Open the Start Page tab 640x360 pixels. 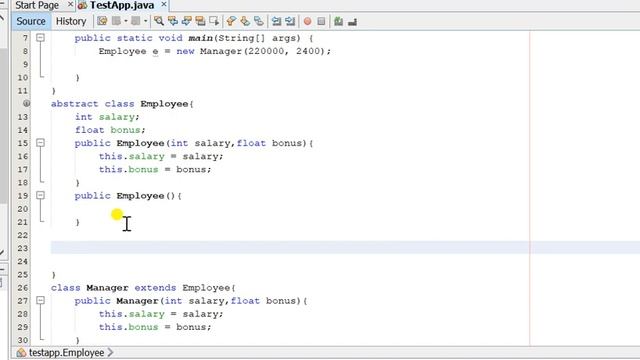tap(37, 5)
